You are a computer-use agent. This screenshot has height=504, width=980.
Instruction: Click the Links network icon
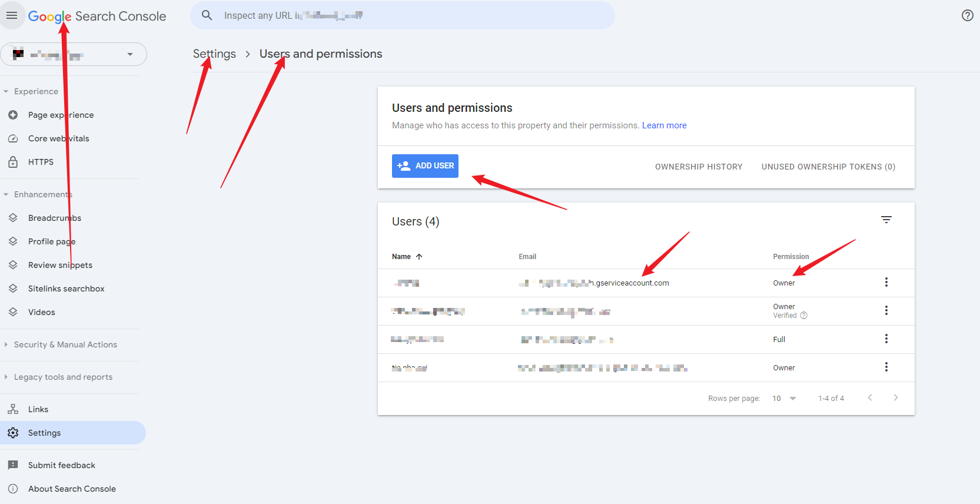point(13,409)
